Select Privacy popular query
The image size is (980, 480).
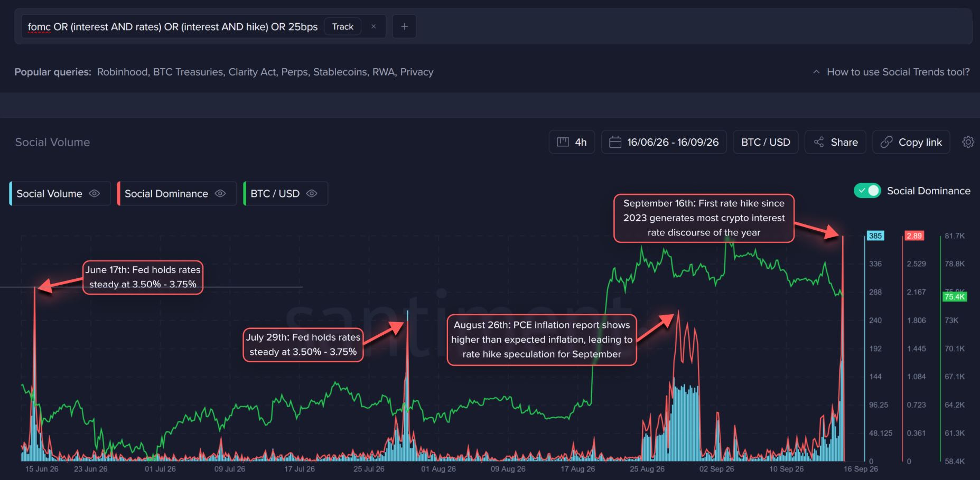pyautogui.click(x=417, y=72)
